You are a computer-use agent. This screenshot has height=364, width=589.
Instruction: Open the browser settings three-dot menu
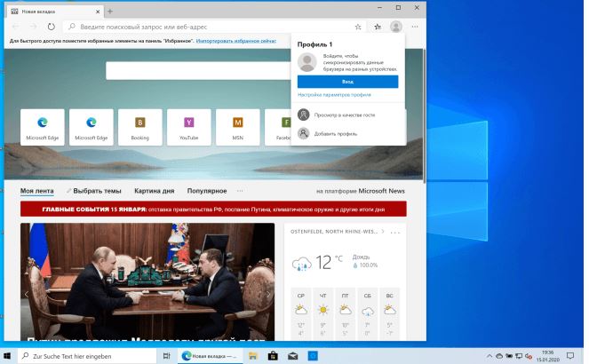point(415,27)
